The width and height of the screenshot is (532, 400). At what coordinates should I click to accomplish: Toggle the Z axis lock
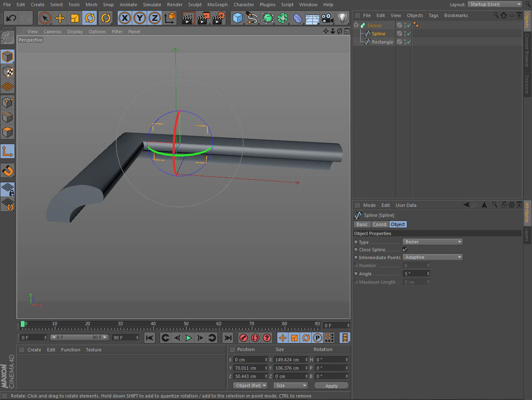coord(155,18)
